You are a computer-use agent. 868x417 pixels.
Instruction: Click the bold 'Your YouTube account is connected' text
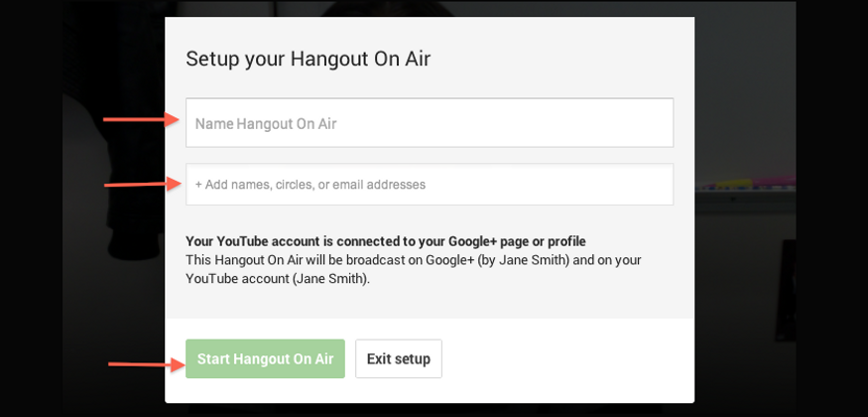386,242
